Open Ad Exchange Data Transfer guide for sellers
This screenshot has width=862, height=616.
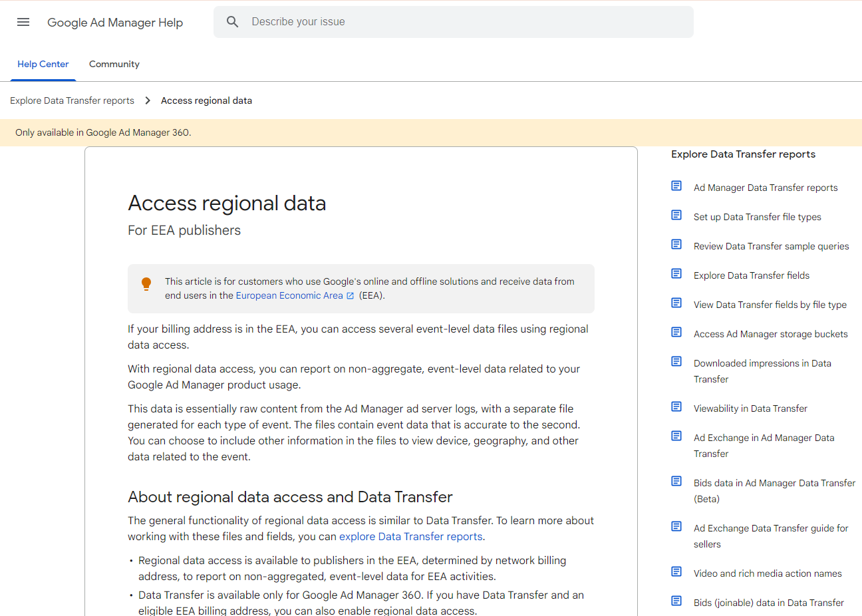click(x=772, y=536)
